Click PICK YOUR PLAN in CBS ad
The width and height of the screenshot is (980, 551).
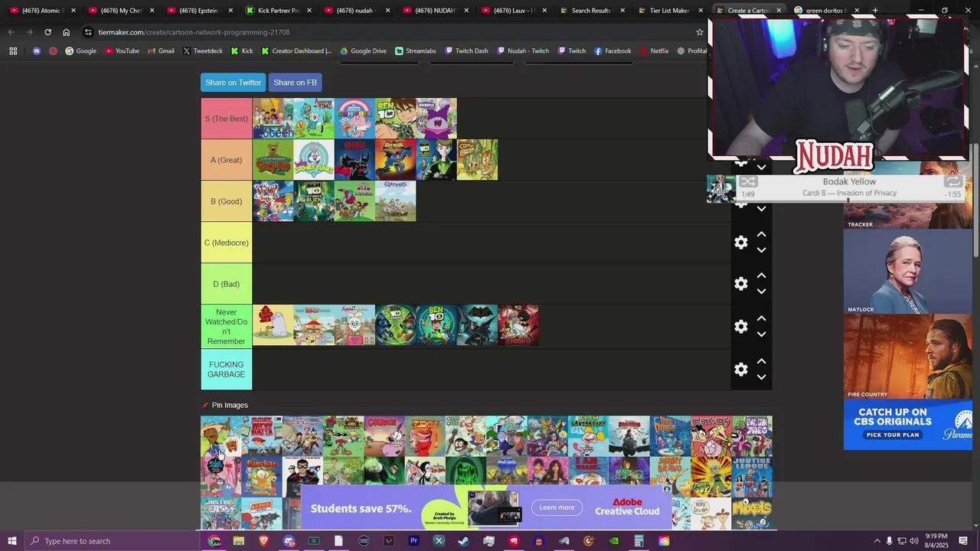tap(892, 435)
